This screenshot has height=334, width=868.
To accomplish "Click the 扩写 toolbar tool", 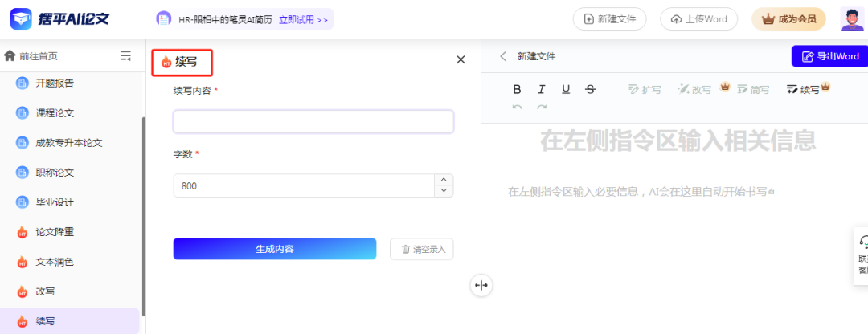I will (645, 90).
